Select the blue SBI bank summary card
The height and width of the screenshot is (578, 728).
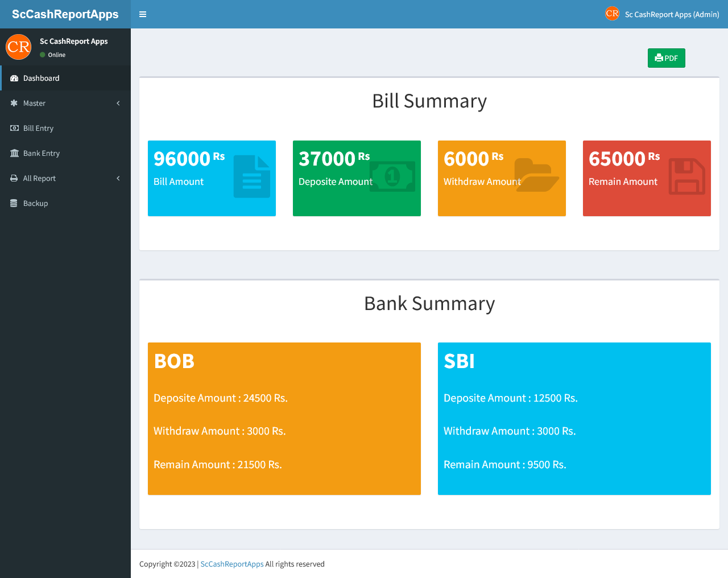click(x=574, y=419)
